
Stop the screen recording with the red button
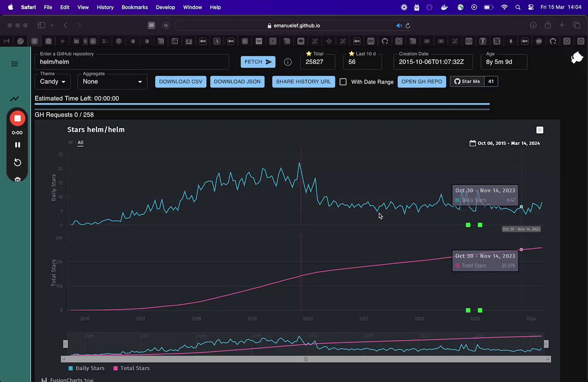[x=17, y=119]
